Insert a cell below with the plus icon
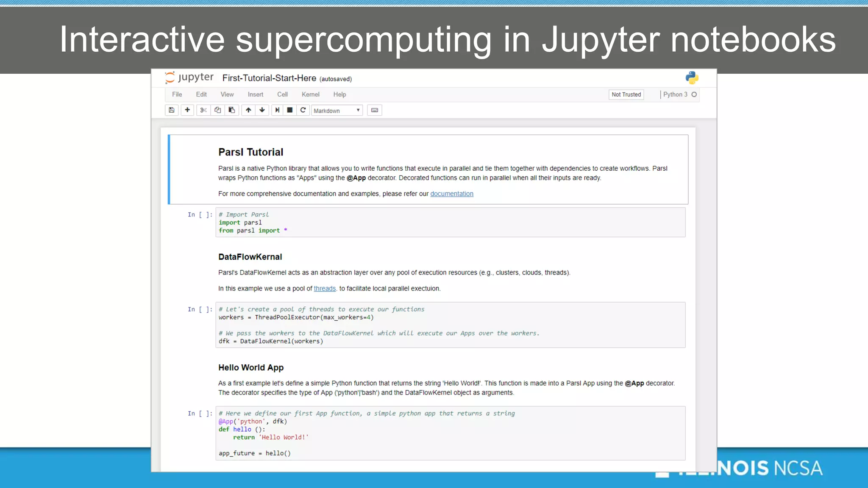 pos(187,110)
